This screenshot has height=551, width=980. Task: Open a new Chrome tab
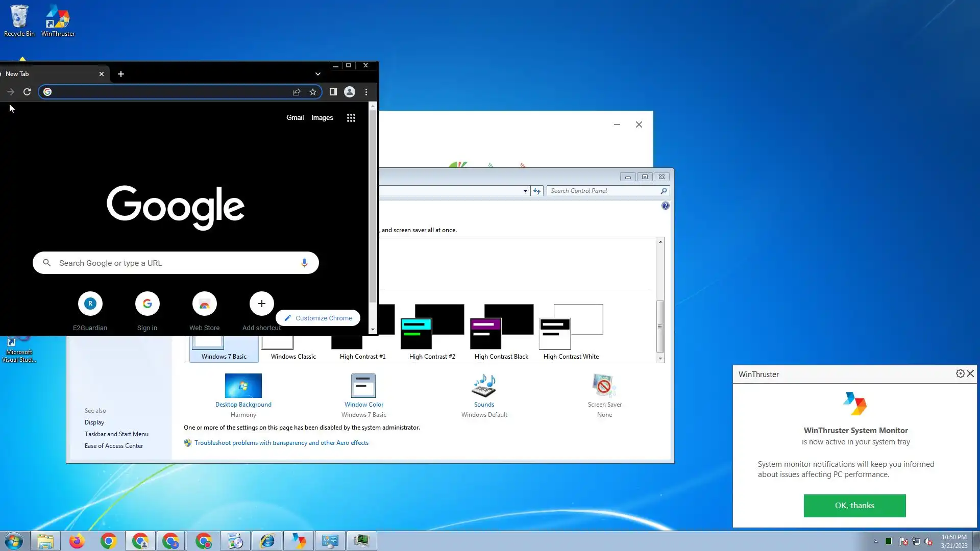click(121, 74)
